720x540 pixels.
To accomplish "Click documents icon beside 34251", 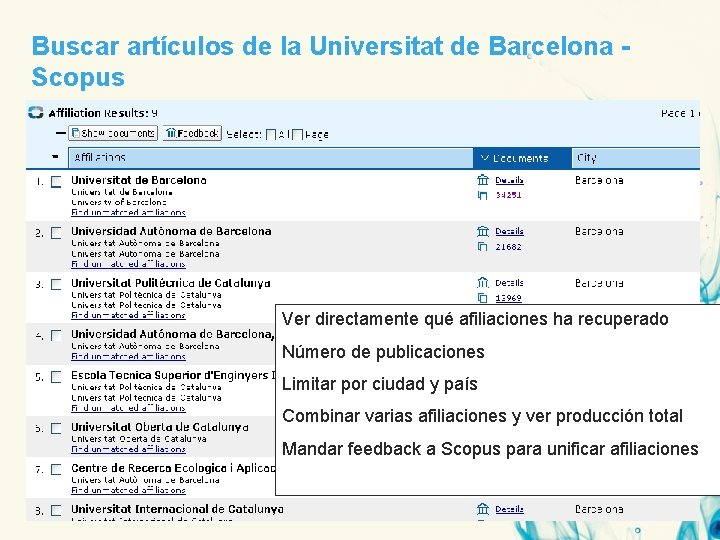I will [x=482, y=196].
